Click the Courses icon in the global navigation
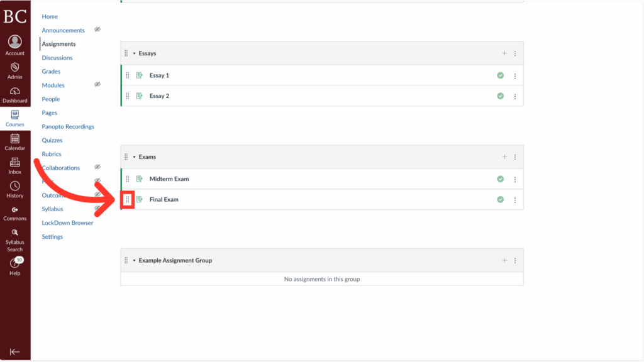The width and height of the screenshot is (644, 362). point(14,117)
